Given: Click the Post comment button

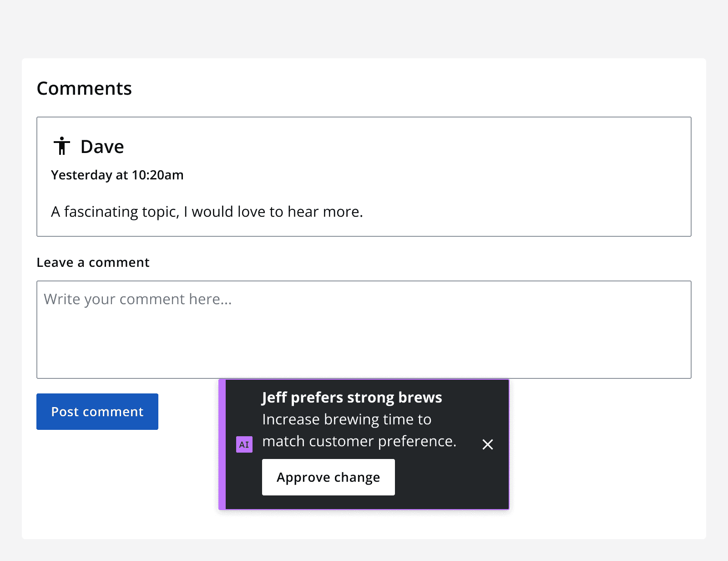Looking at the screenshot, I should click(x=97, y=411).
